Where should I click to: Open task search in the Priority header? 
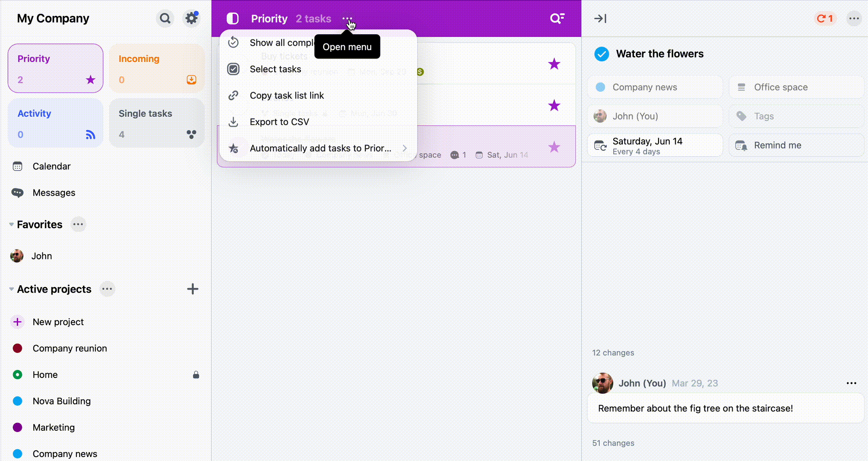pos(557,18)
